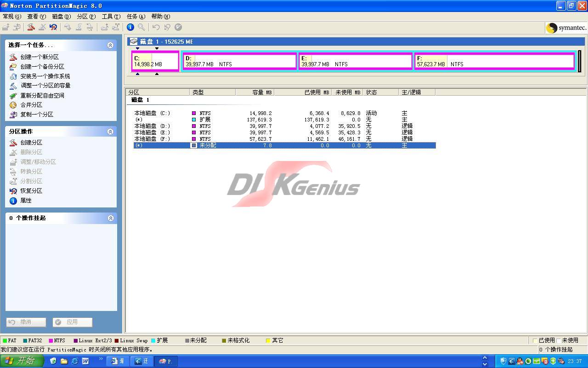
Task: Click the 主/逻辑 column header
Action: (417, 92)
